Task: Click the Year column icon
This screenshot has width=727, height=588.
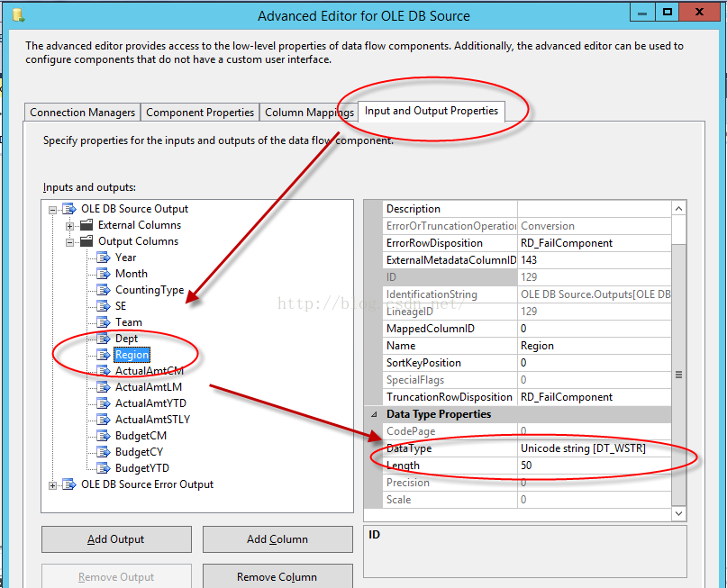Action: (104, 258)
